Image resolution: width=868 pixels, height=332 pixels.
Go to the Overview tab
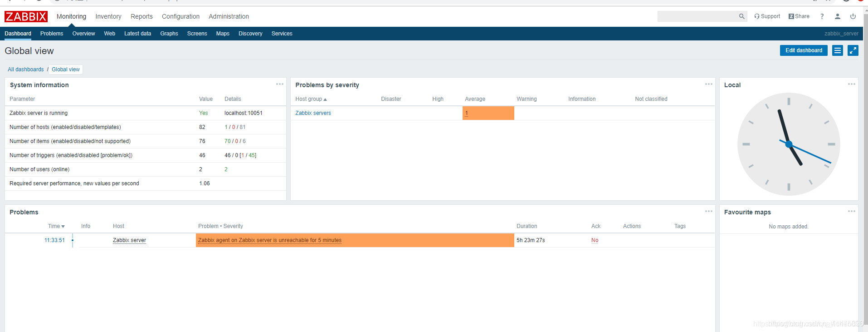coord(83,34)
